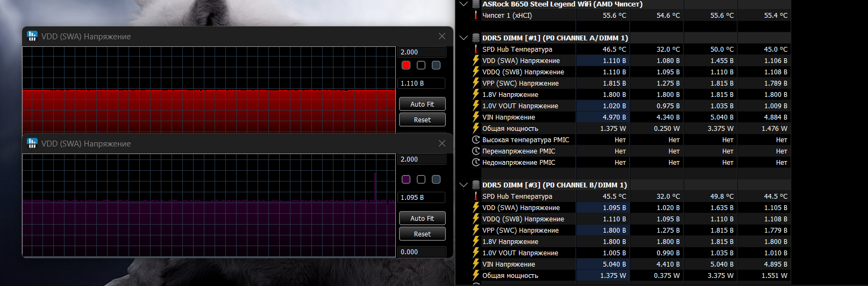Click Auto Fit in the red graph window

pos(422,104)
